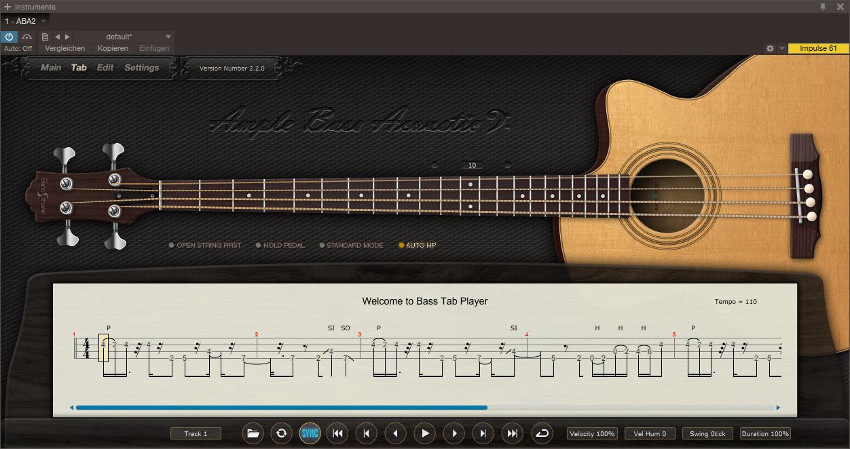This screenshot has height=449, width=850.
Task: Open the Settings tab
Action: 142,68
